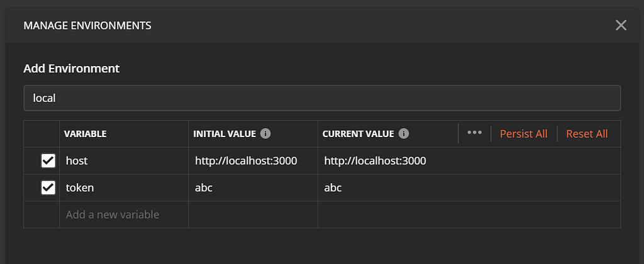Click Reset All link
The width and height of the screenshot is (644, 264).
coord(587,134)
